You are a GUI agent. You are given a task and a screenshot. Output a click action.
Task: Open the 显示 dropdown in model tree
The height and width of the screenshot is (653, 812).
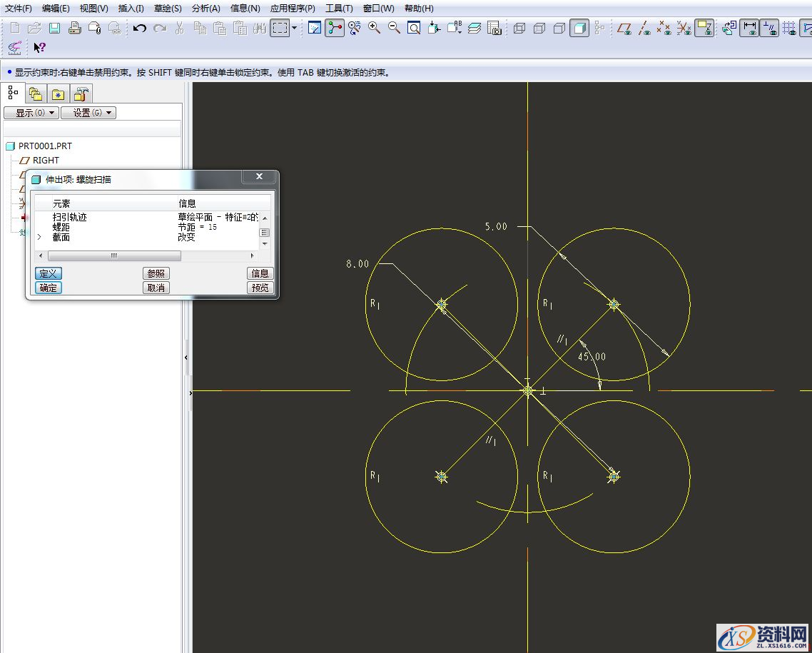click(x=31, y=113)
